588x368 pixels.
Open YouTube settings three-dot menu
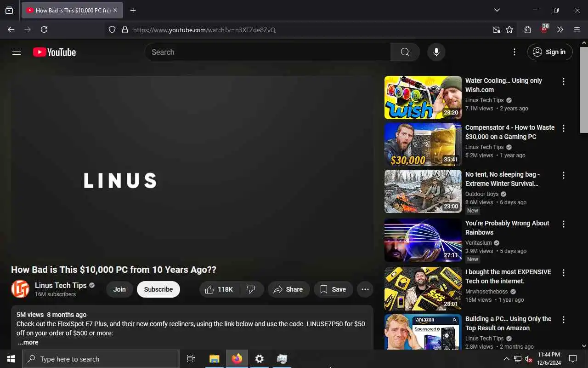pyautogui.click(x=514, y=52)
